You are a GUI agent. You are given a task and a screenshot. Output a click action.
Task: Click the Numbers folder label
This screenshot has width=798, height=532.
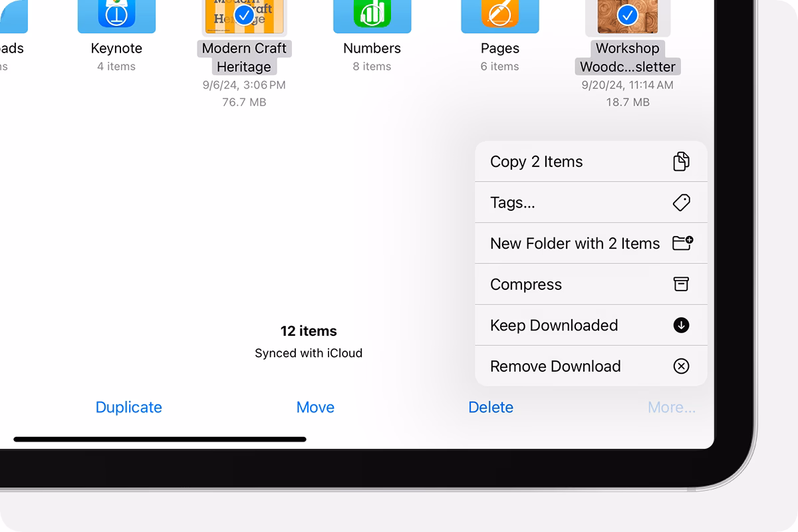point(372,48)
